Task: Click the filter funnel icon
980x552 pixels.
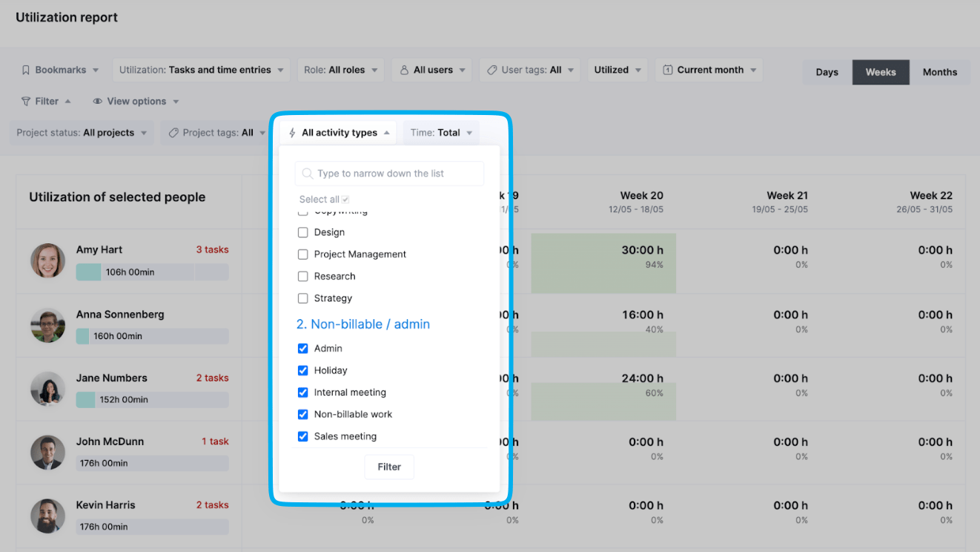Action: click(26, 101)
